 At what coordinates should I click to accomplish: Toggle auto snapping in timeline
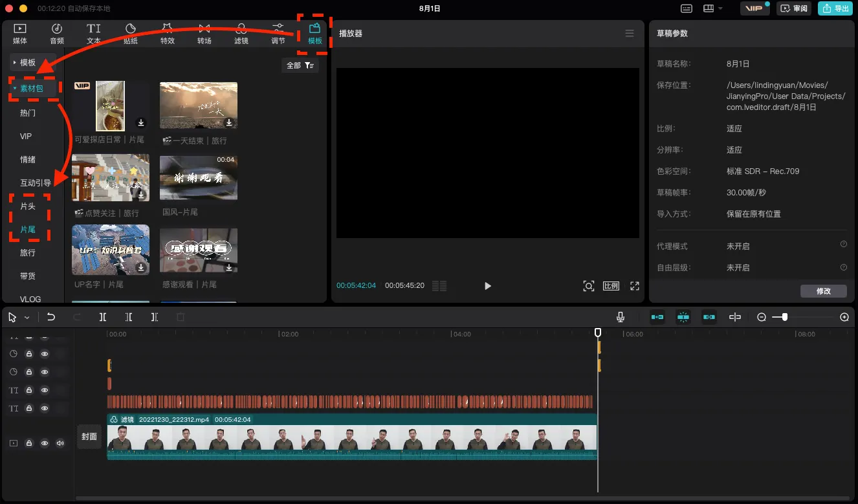(x=683, y=317)
